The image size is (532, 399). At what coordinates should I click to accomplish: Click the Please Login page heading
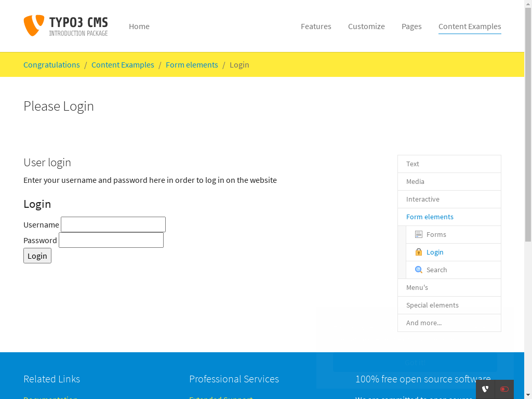coord(59,106)
